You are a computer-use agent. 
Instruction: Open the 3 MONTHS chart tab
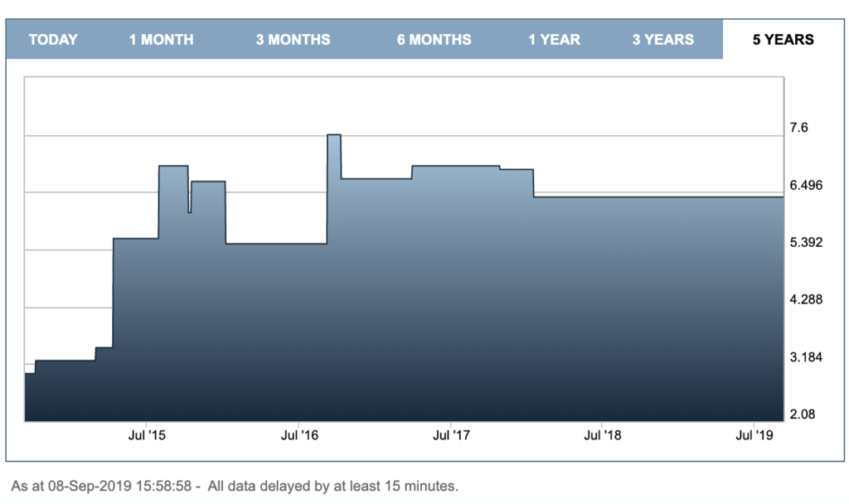(293, 40)
